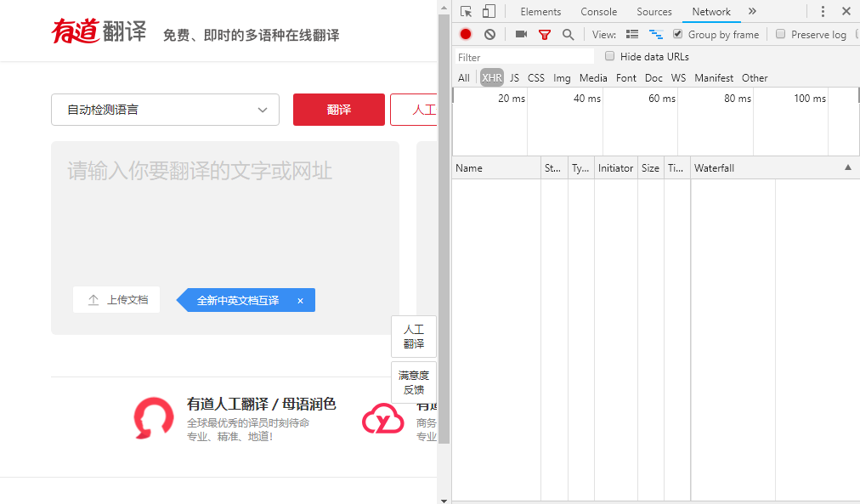Sort by the Ty... type column header
Viewport: 860px width, 504px height.
click(581, 167)
